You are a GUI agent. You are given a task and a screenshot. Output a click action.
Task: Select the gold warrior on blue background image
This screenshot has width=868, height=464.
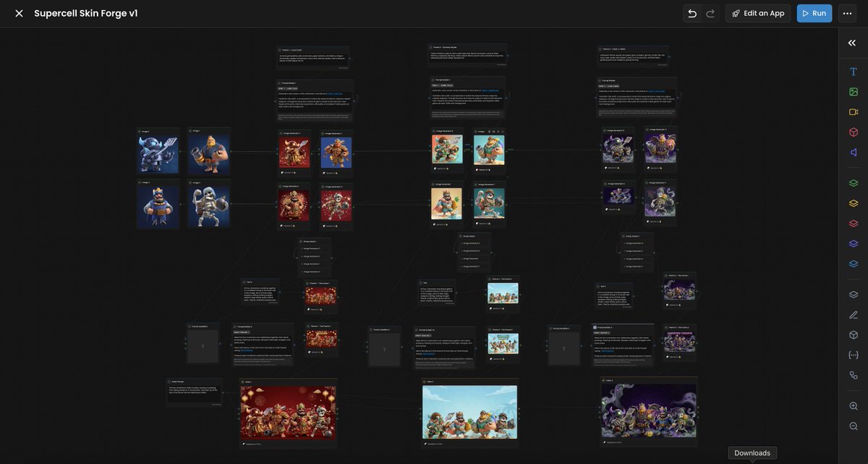point(336,153)
